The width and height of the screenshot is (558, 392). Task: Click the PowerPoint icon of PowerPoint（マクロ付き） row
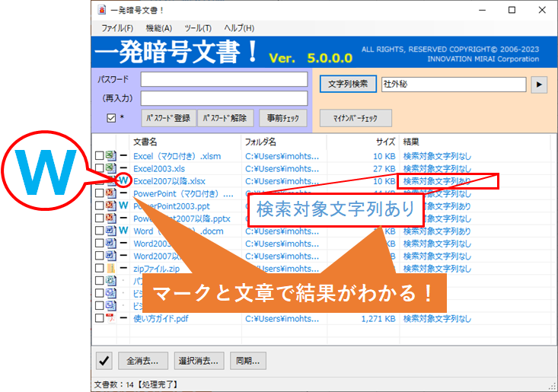110,193
